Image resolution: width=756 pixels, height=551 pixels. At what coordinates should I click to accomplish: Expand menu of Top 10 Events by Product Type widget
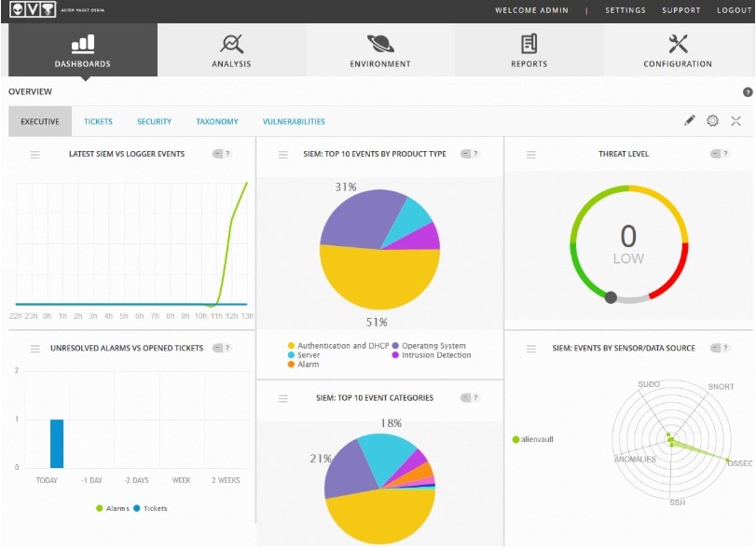pyautogui.click(x=283, y=155)
